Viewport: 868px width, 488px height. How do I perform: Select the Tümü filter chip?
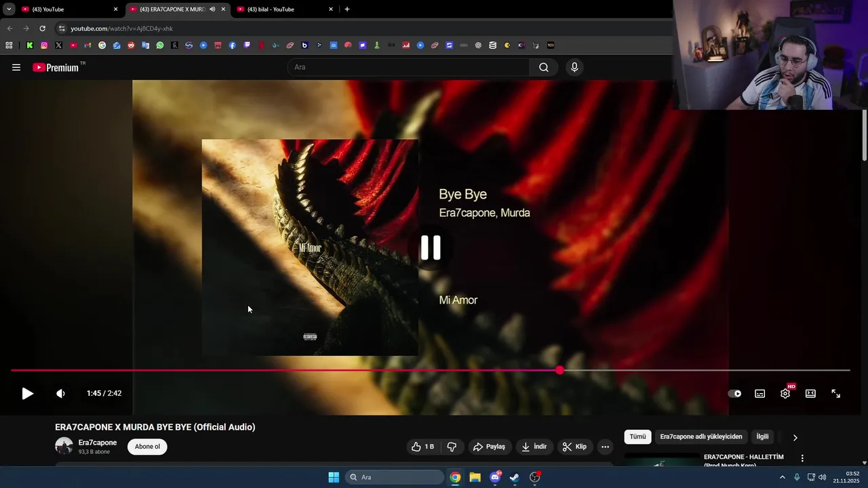point(637,436)
